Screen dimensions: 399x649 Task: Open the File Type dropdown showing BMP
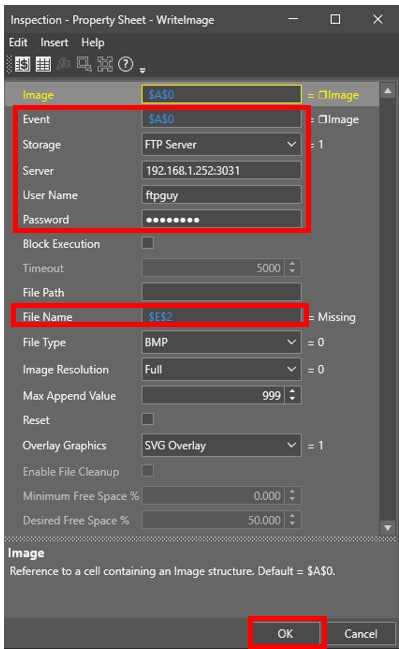click(221, 342)
